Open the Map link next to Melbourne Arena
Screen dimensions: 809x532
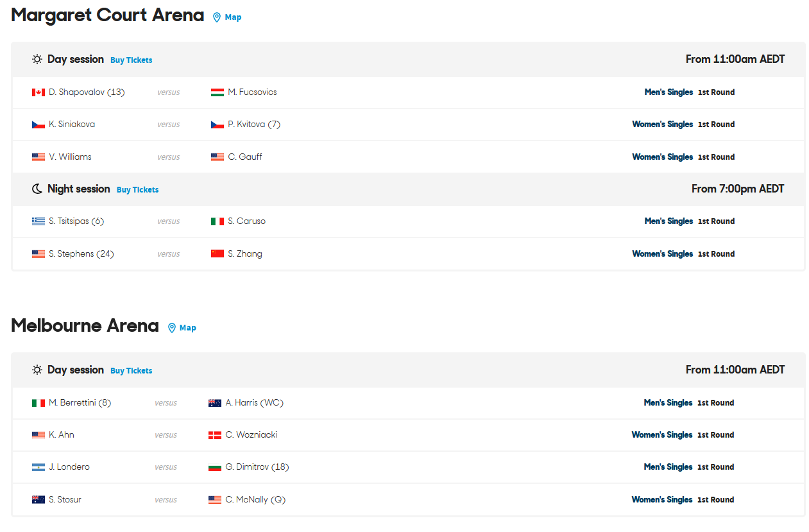[188, 328]
